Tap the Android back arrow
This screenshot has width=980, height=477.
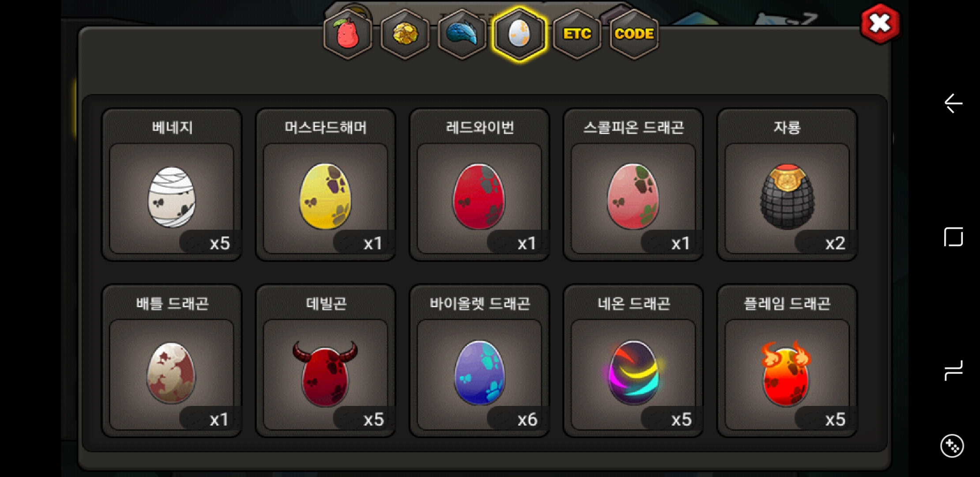(953, 103)
